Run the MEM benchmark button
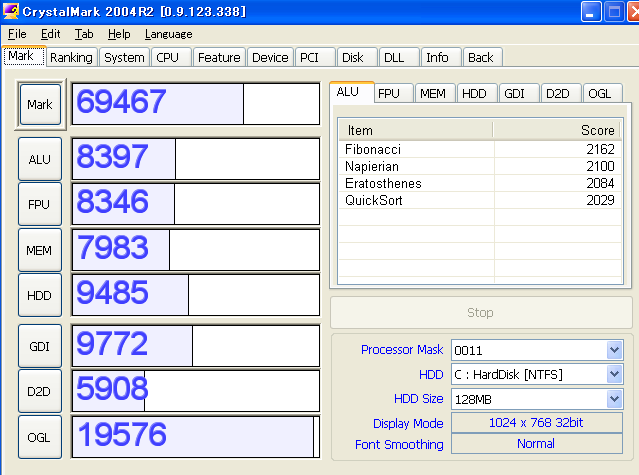This screenshot has width=639, height=475. pyautogui.click(x=40, y=250)
